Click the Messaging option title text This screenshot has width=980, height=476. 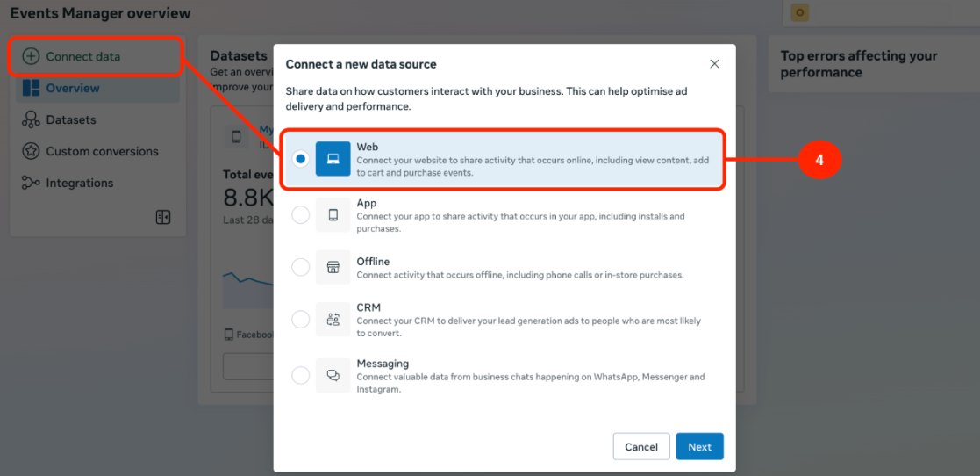[383, 364]
